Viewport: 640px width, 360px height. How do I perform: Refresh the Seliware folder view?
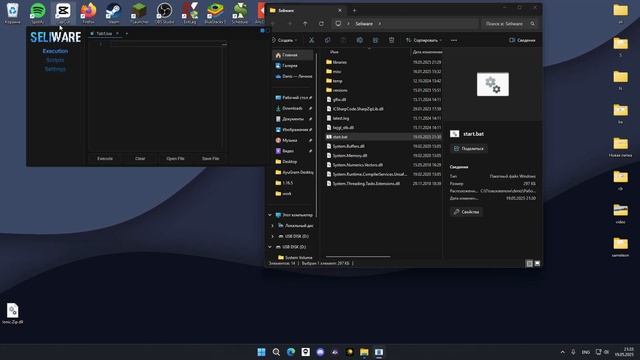pyautogui.click(x=321, y=24)
